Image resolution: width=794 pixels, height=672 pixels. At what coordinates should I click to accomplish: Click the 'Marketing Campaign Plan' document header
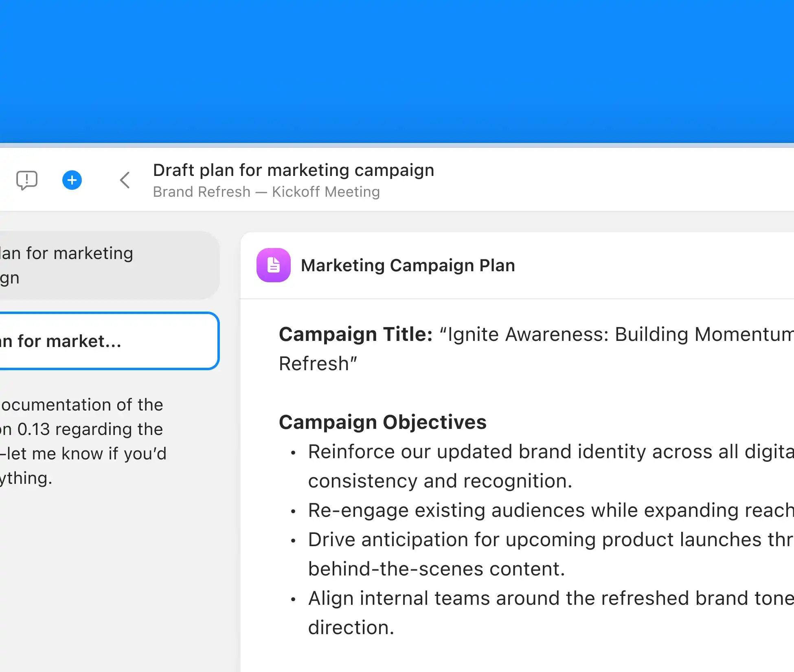[408, 266]
